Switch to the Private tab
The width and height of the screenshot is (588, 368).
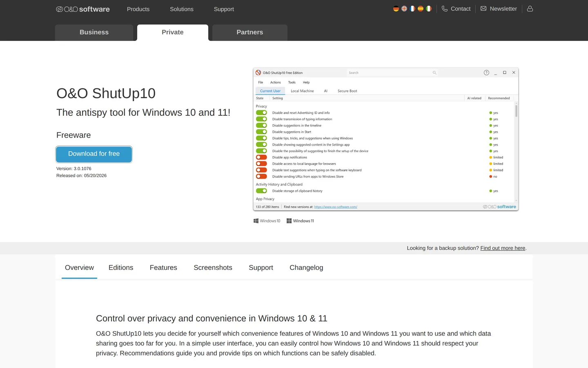[173, 33]
